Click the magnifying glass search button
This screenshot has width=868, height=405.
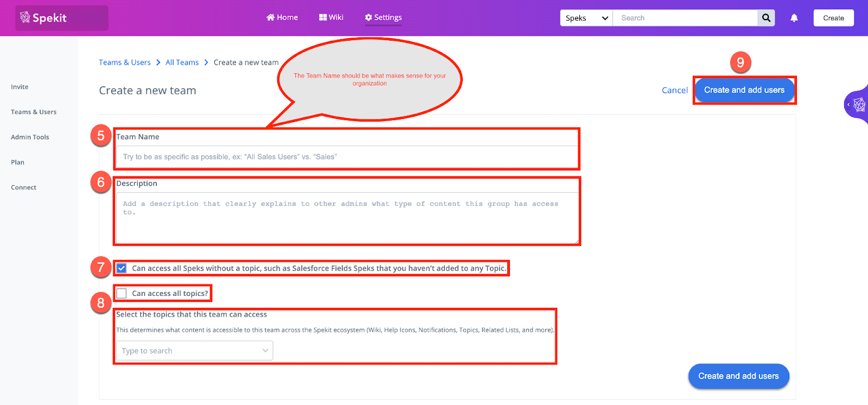pos(766,18)
